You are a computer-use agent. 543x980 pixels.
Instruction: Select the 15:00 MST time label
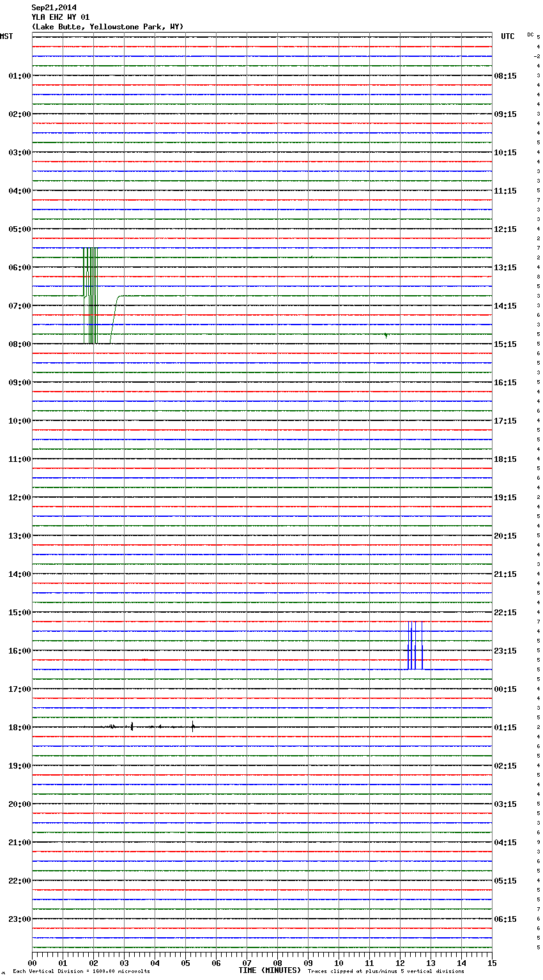click(x=20, y=613)
